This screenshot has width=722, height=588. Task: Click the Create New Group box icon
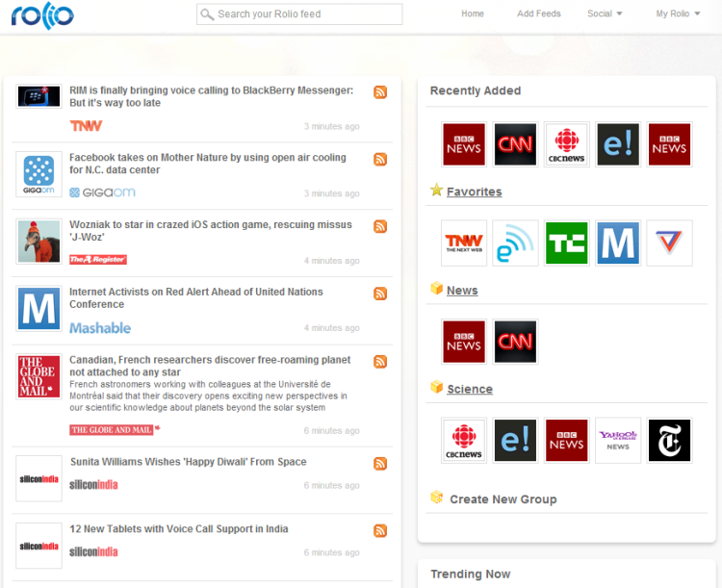(x=436, y=498)
